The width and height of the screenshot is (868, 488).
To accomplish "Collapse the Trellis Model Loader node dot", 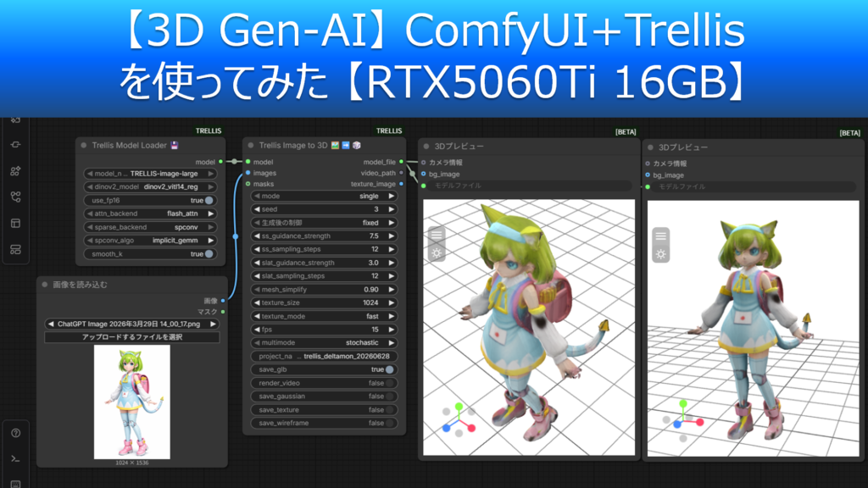I will point(84,146).
